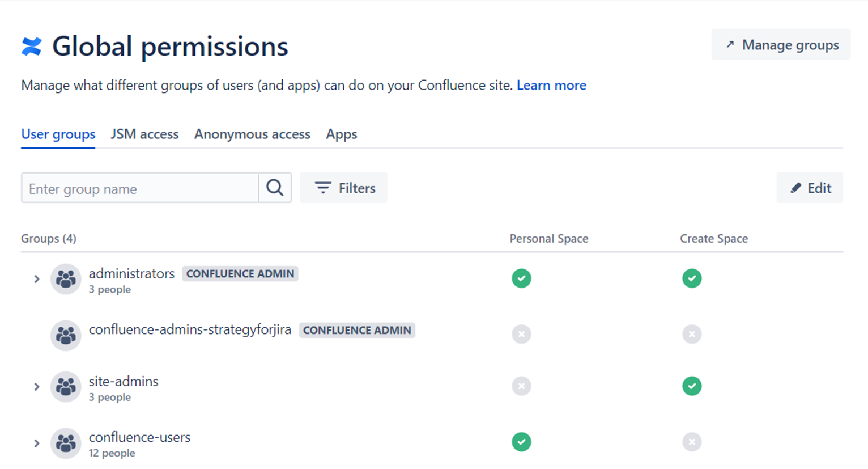This screenshot has height=469, width=868.
Task: Open the Filters options
Action: point(344,188)
